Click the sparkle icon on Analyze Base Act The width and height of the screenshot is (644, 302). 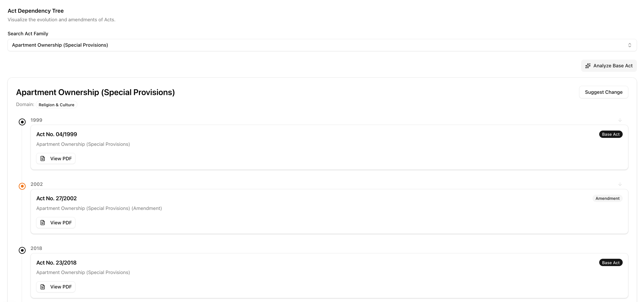(588, 66)
